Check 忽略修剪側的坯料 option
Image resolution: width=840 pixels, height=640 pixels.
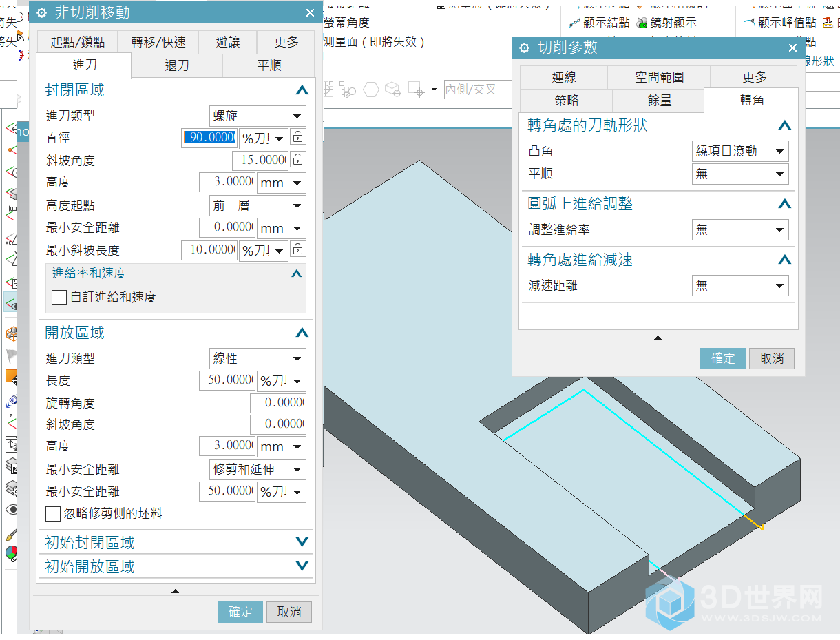click(53, 514)
